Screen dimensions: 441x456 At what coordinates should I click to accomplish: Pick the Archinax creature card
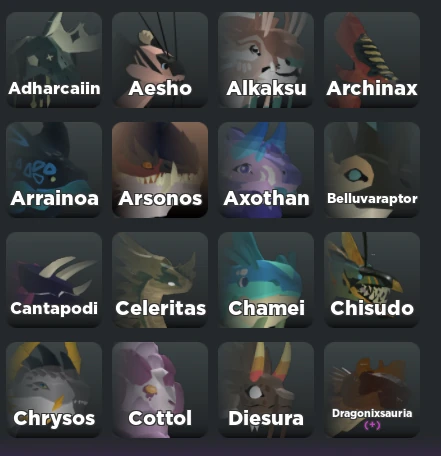(372, 60)
